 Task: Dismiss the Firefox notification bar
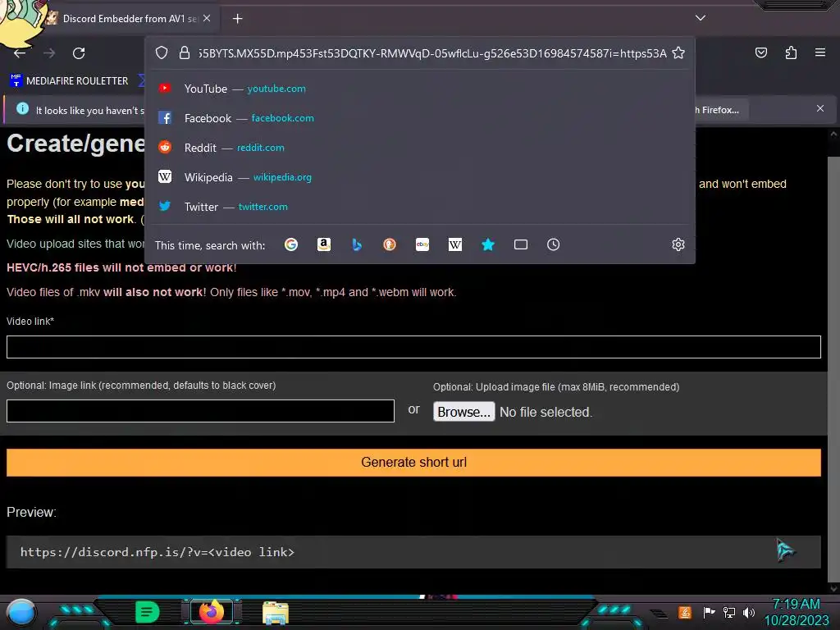820,109
